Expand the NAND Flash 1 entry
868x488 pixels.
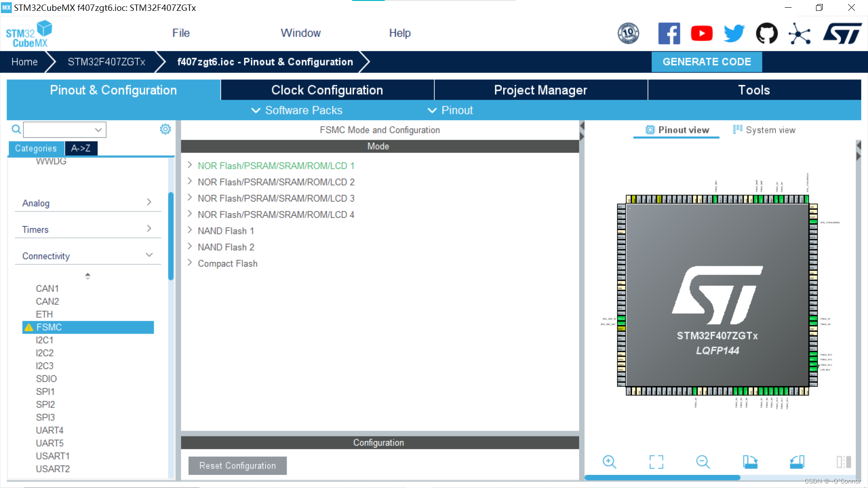click(x=190, y=230)
